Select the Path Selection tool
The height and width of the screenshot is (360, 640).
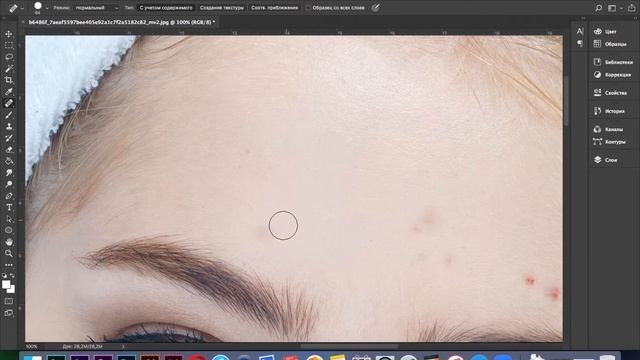click(x=9, y=219)
